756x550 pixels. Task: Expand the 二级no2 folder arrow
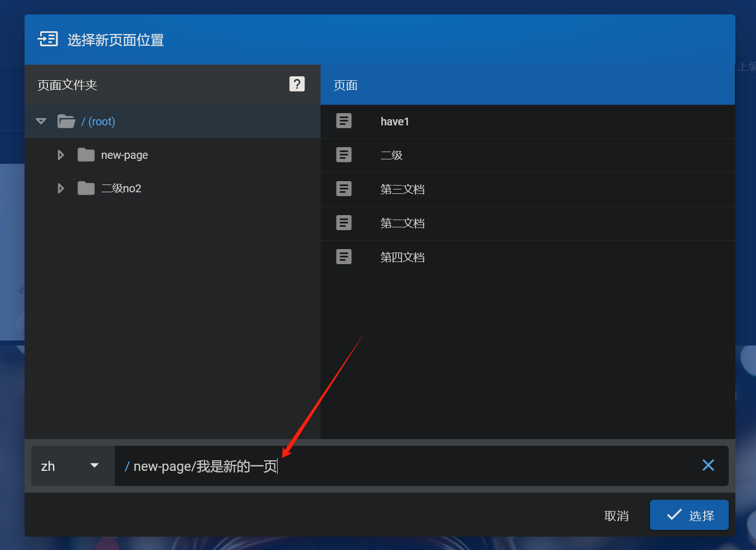tap(61, 188)
